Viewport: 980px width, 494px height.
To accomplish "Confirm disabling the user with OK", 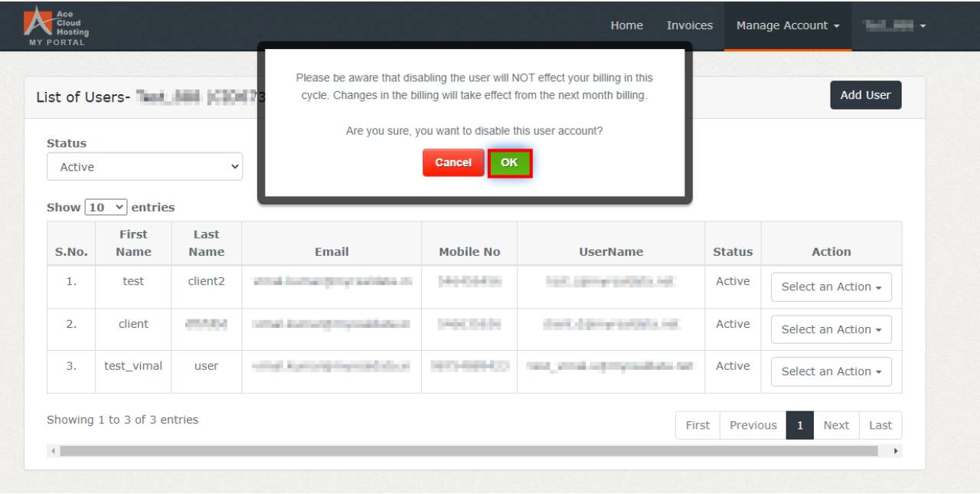I will pyautogui.click(x=510, y=162).
